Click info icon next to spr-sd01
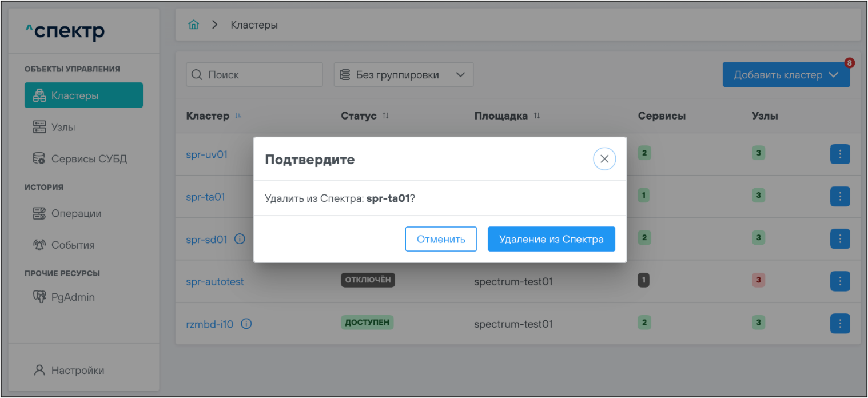This screenshot has height=398, width=868. pyautogui.click(x=240, y=240)
